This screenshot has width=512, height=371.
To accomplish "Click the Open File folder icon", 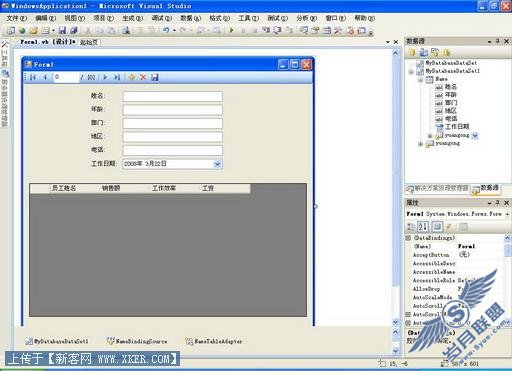I will pos(33,31).
